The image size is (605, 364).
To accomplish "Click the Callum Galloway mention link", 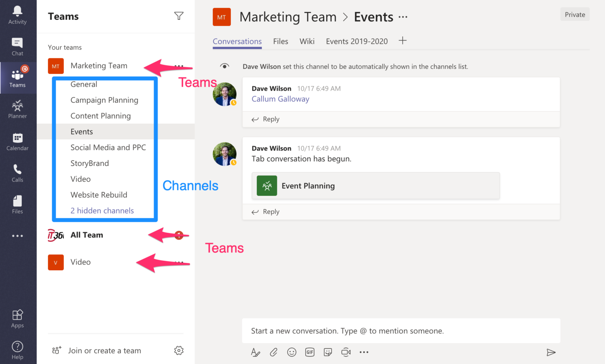I will click(x=280, y=99).
